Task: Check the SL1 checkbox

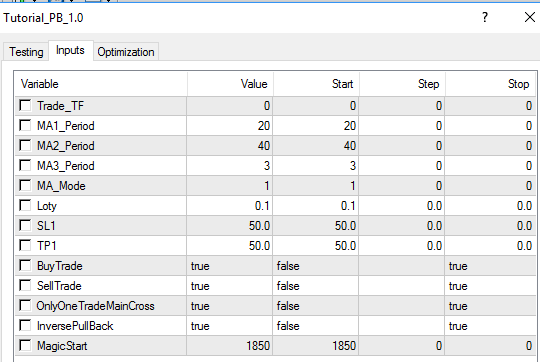Action: (x=25, y=225)
